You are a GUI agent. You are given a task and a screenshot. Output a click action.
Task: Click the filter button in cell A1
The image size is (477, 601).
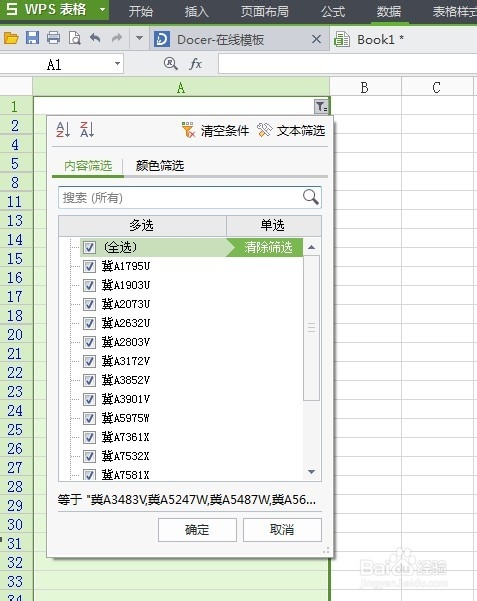321,106
